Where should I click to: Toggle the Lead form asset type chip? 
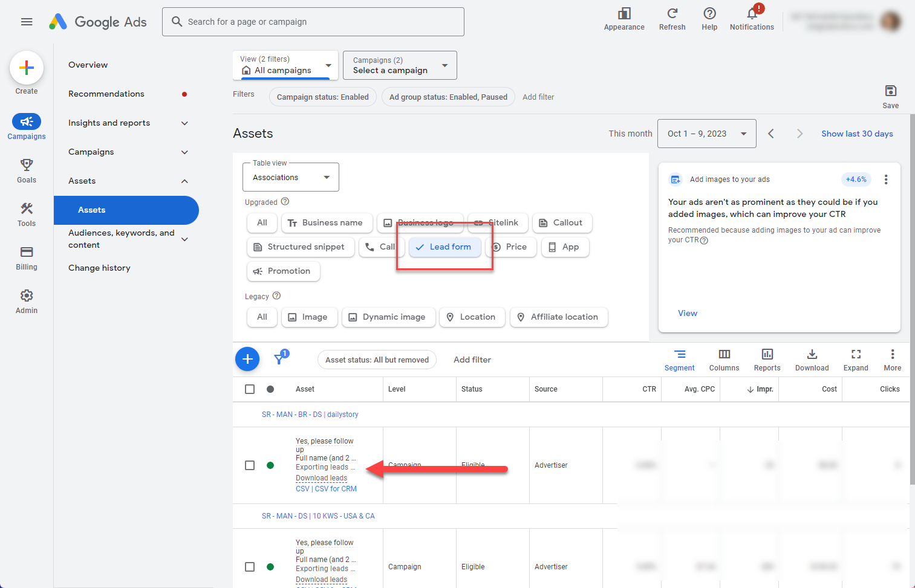(x=445, y=247)
